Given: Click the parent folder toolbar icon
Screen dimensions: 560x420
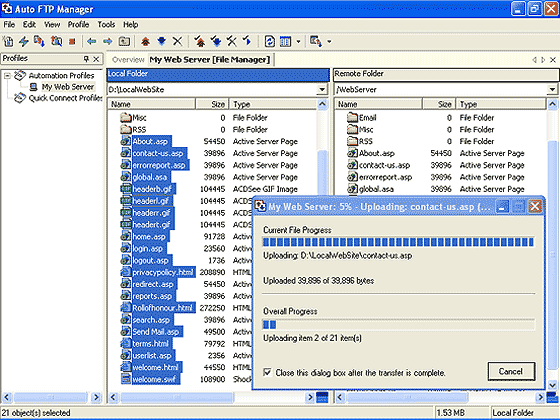Looking at the screenshot, I should coord(124,41).
